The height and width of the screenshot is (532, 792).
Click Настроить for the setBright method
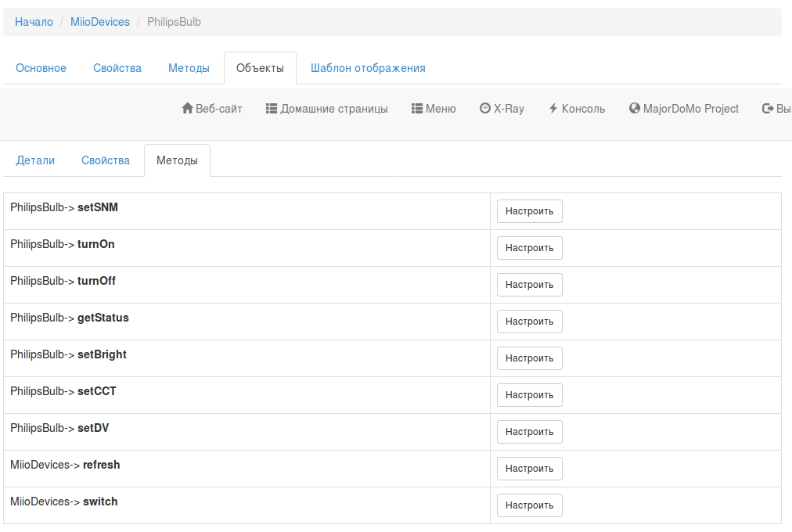pos(529,358)
